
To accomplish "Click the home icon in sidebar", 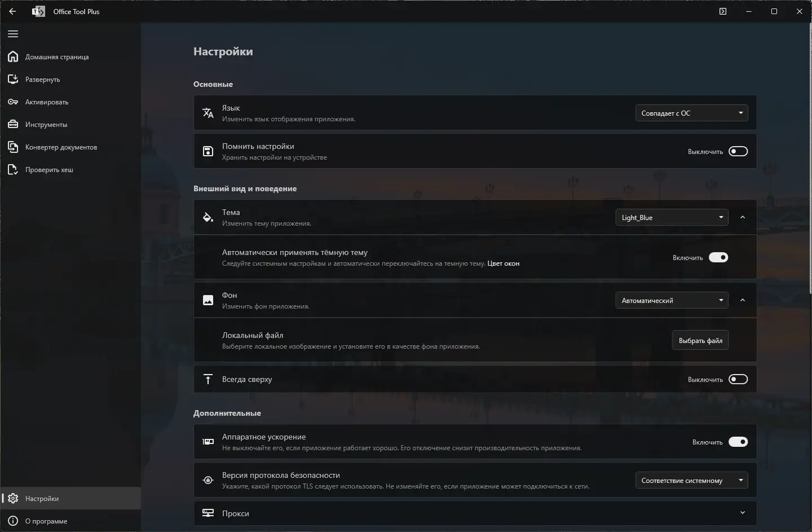I will 13,56.
